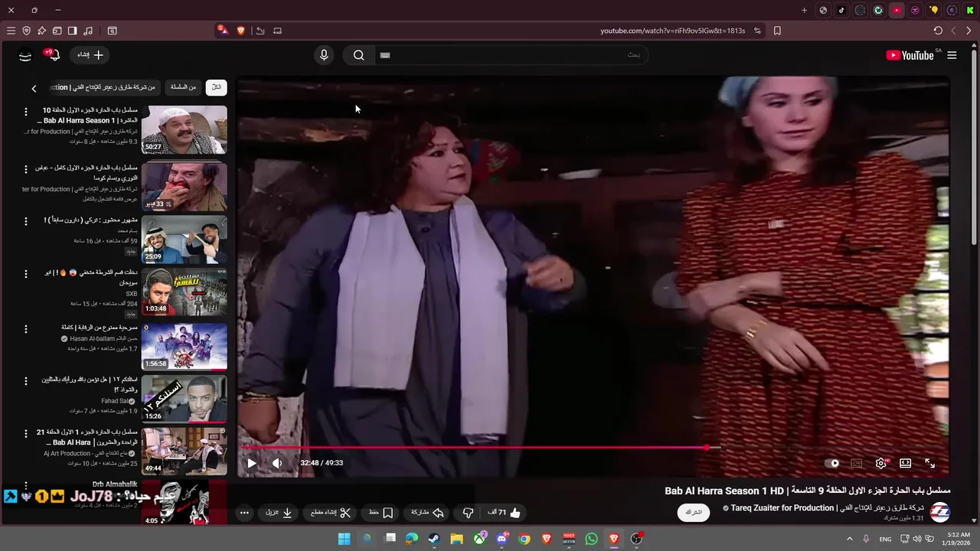Click the search magnifier button
Screen dimensions: 980x551
358,55
